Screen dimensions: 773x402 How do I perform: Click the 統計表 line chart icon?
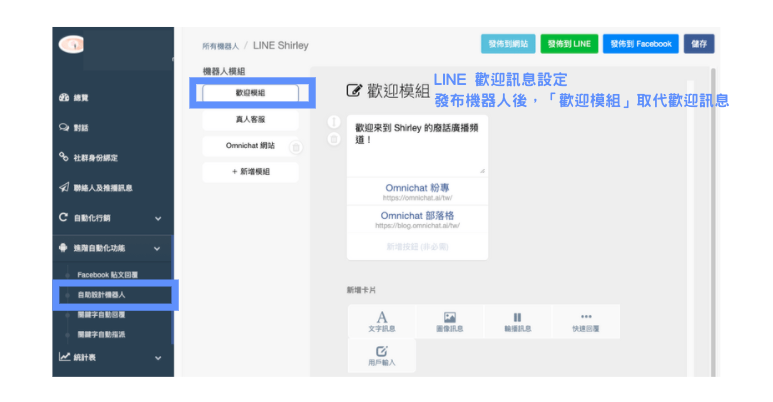(64, 356)
